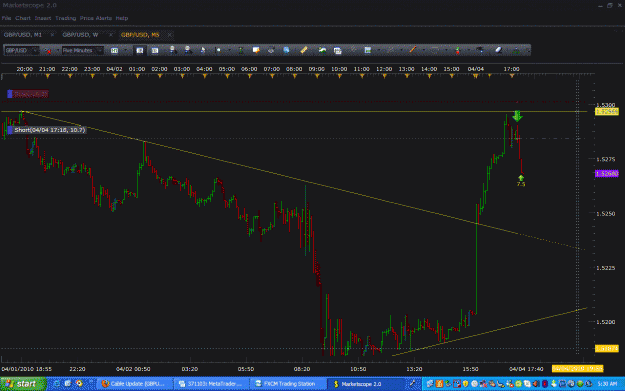Open the File menu

click(x=6, y=18)
